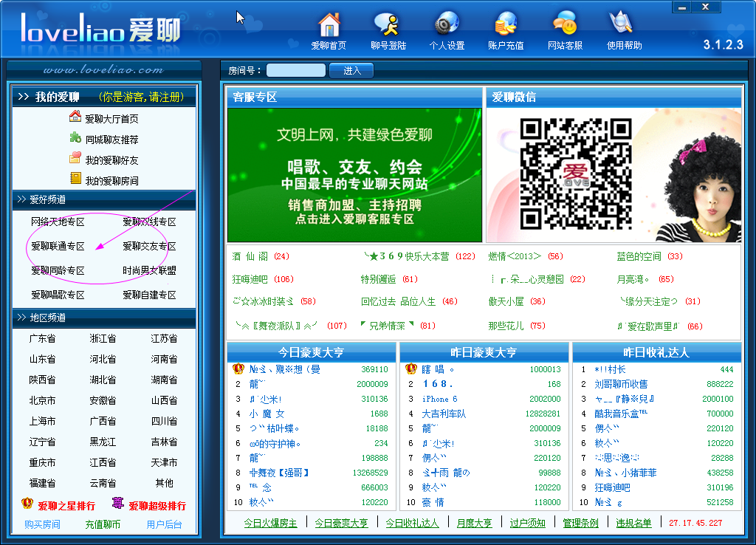Image resolution: width=756 pixels, height=545 pixels.
Task: Open the 我的爱聊房间 notebook icon
Action: (x=76, y=179)
